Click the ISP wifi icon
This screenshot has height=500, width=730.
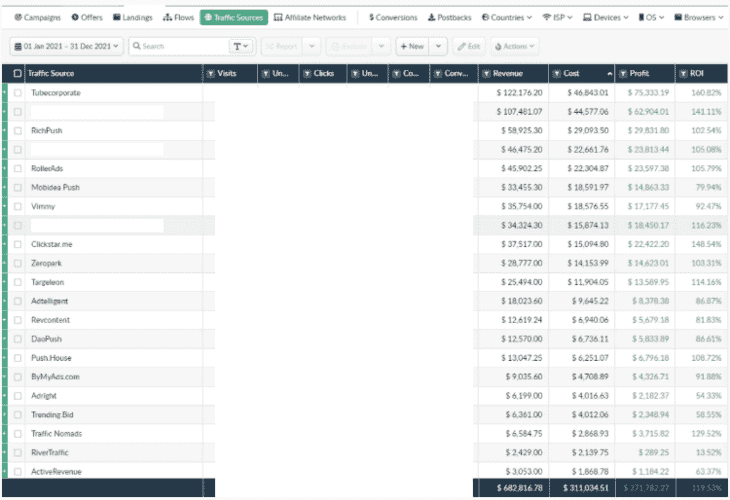pos(547,17)
